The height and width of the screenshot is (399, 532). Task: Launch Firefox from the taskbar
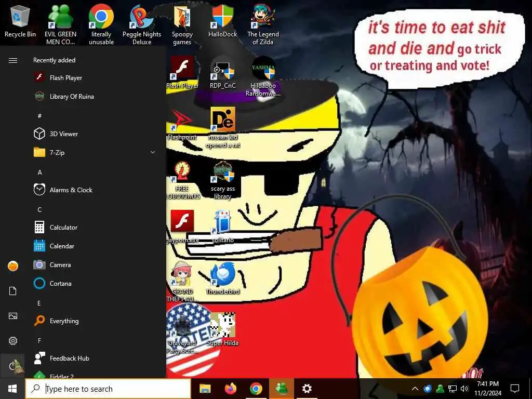point(230,389)
